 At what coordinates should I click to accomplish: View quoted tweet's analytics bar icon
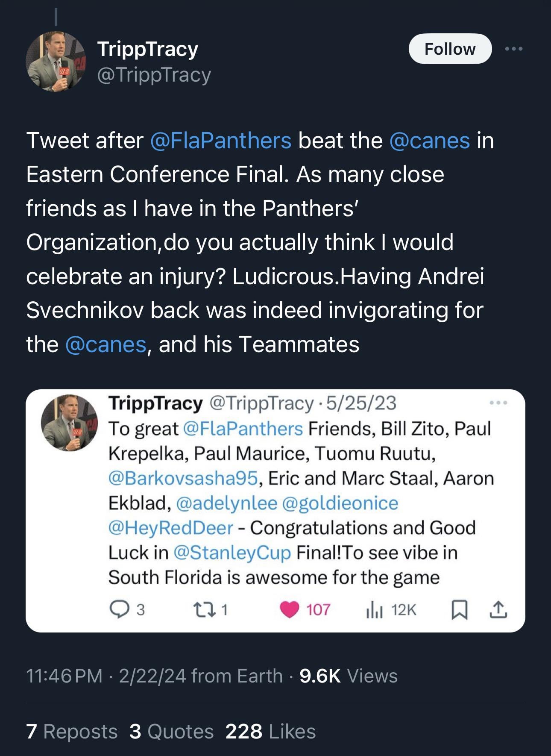coord(373,609)
